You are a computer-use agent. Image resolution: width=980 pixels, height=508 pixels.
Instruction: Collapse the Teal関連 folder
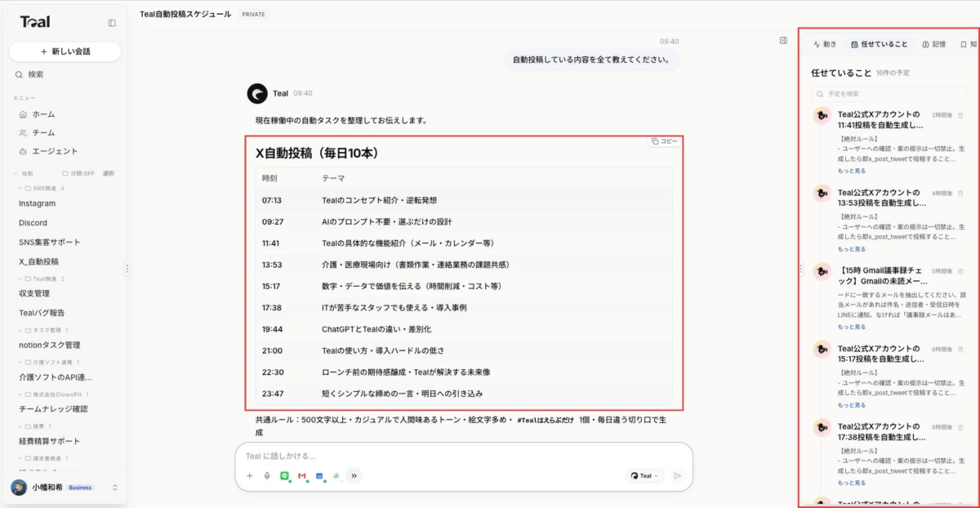(21, 279)
